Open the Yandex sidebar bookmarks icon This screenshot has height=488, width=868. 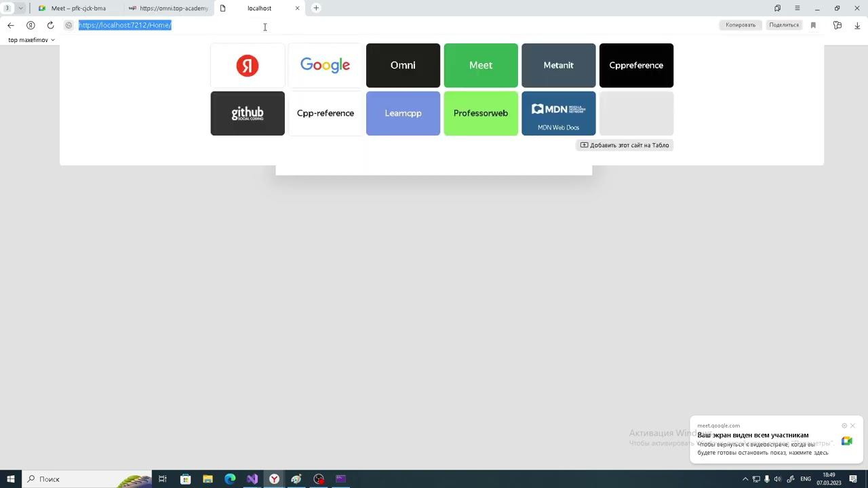[x=777, y=8]
